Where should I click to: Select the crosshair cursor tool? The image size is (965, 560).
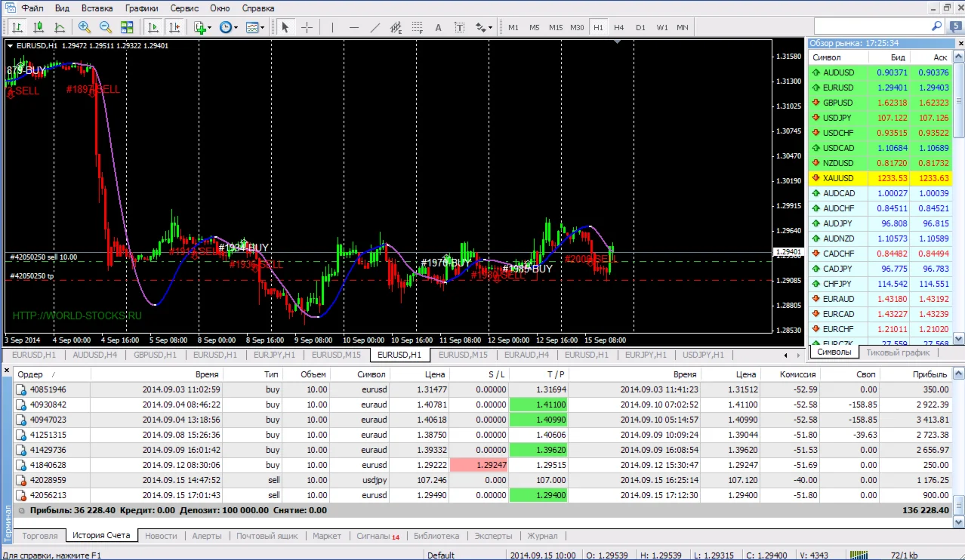click(307, 27)
